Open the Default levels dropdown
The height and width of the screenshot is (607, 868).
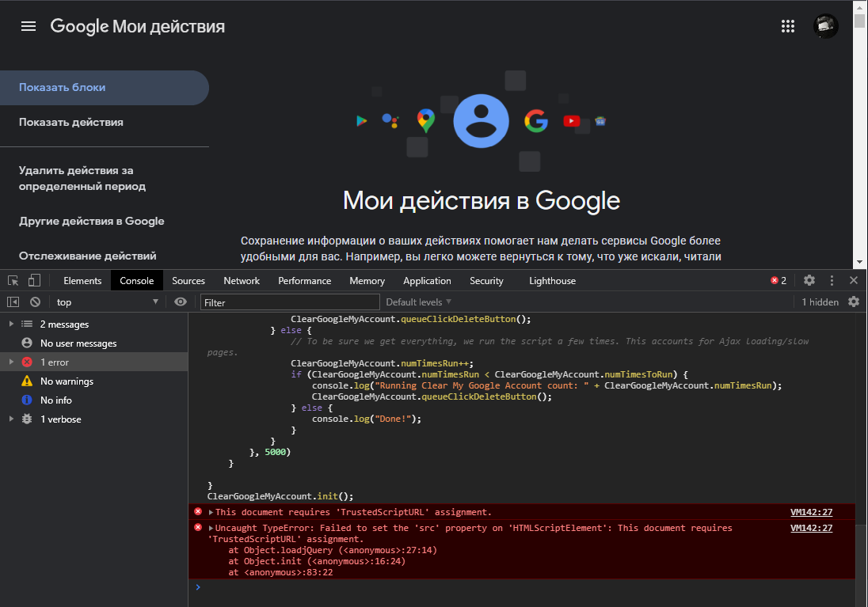(x=418, y=302)
